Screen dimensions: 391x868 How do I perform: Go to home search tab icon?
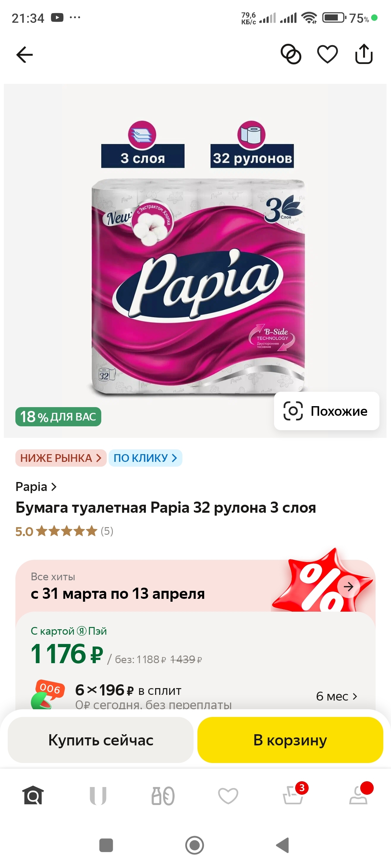coord(33,796)
